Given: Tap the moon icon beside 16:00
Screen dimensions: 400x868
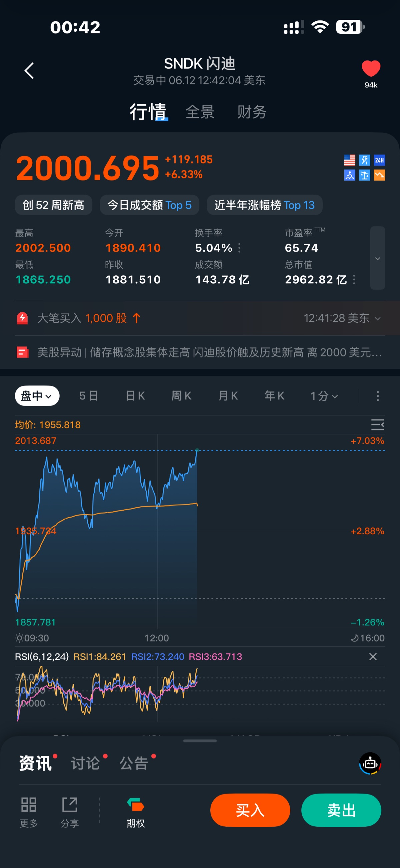Looking at the screenshot, I should 355,638.
